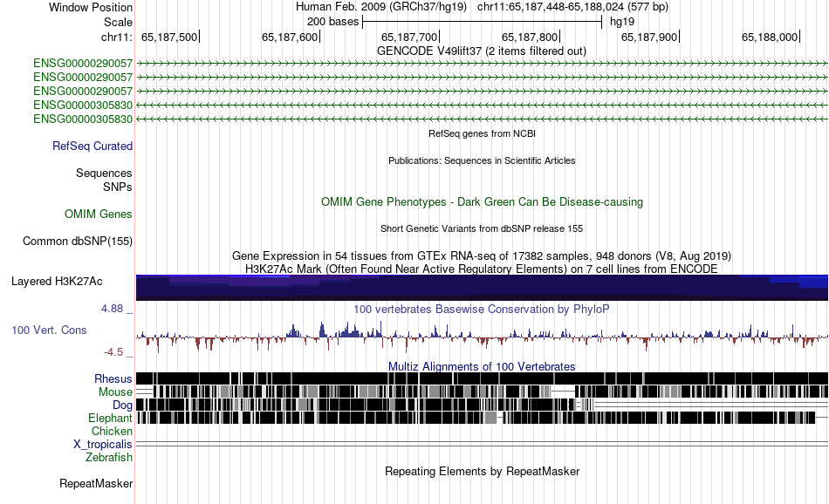Select the Dog alignment label
The image size is (829, 504).
(122, 405)
